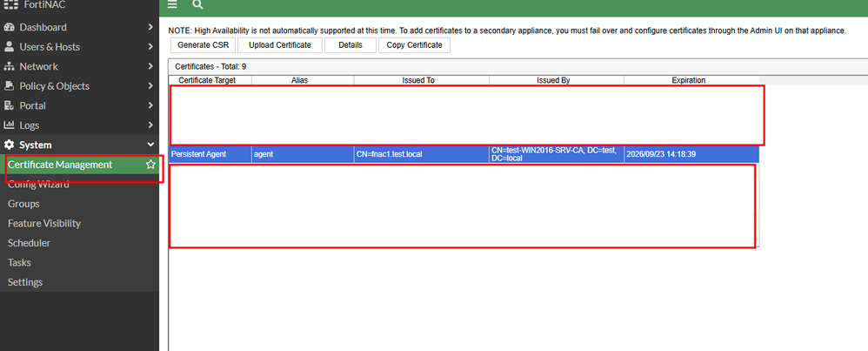Click the Upload Certificate button
This screenshot has width=868, height=351.
point(279,45)
